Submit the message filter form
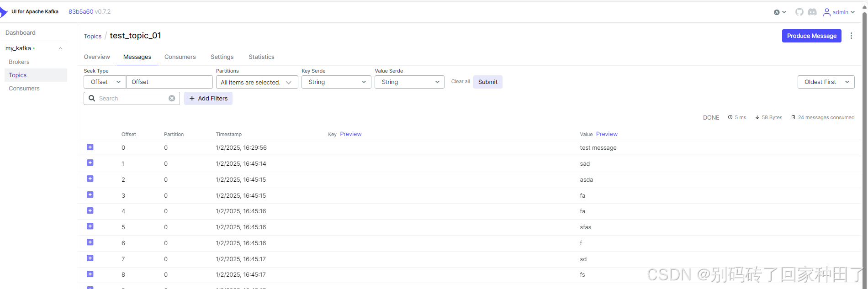The height and width of the screenshot is (289, 868). coord(488,82)
